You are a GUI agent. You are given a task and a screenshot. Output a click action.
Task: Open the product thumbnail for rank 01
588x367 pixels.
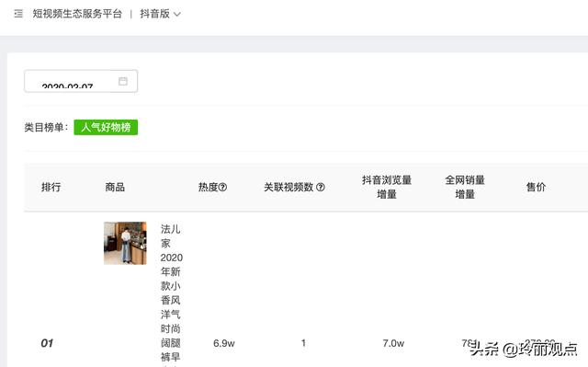click(125, 243)
